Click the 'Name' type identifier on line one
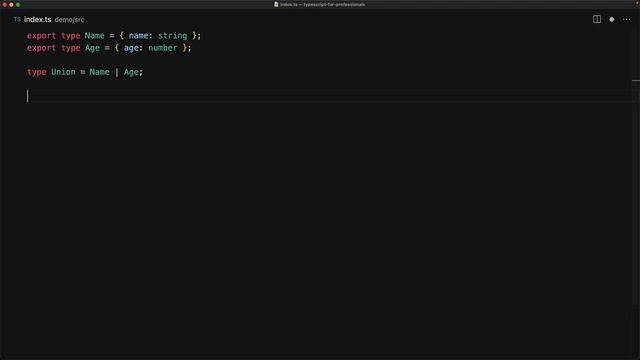 point(95,36)
